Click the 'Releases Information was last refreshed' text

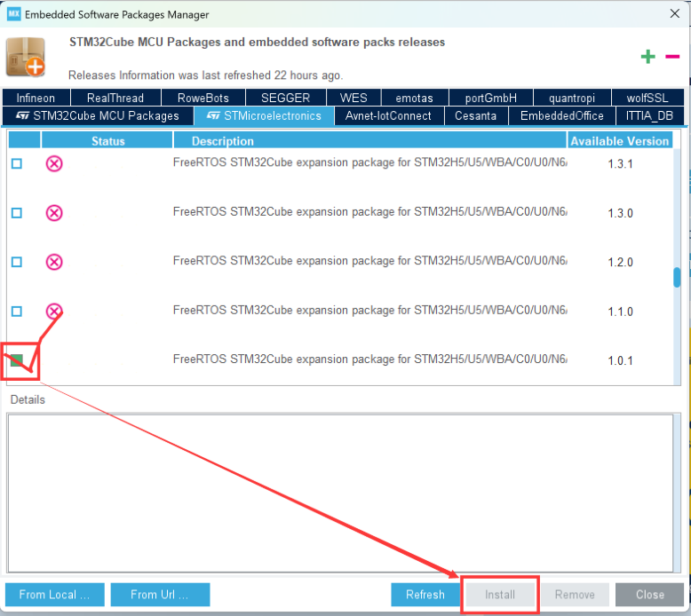point(206,75)
